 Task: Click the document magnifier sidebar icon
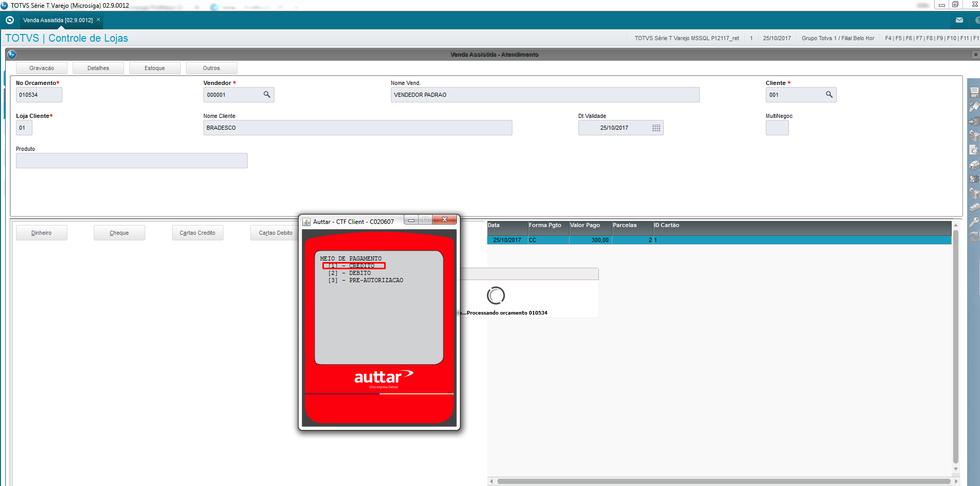pos(974,150)
